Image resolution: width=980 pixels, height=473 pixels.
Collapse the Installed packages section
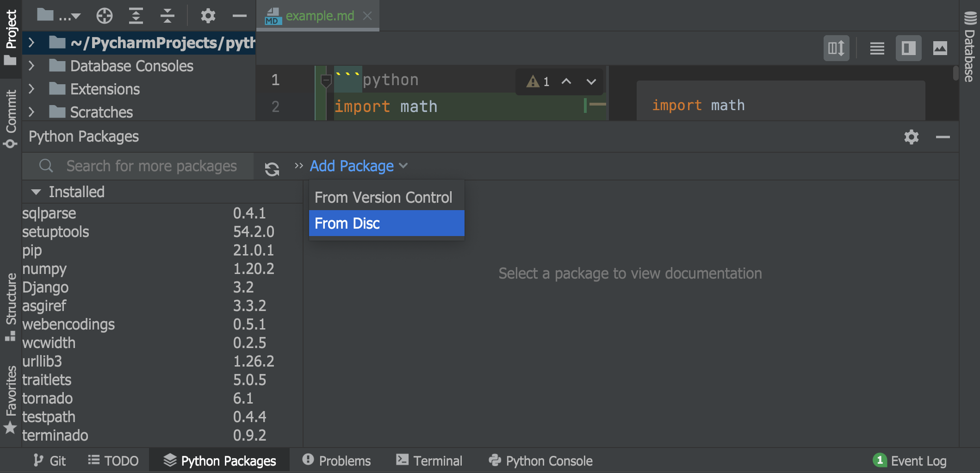[36, 191]
